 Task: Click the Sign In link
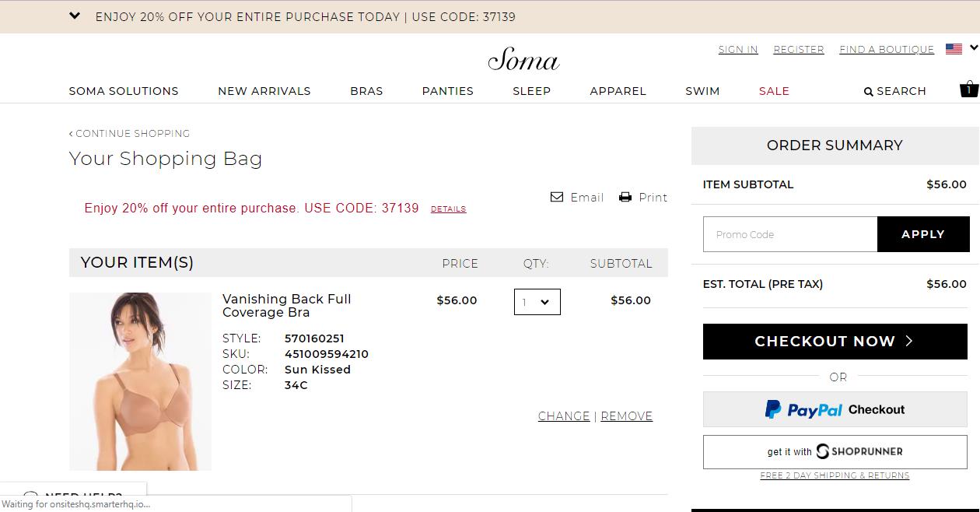(738, 49)
